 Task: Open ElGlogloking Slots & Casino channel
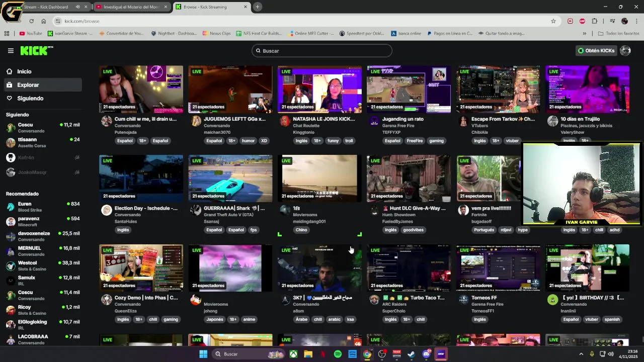(42, 325)
